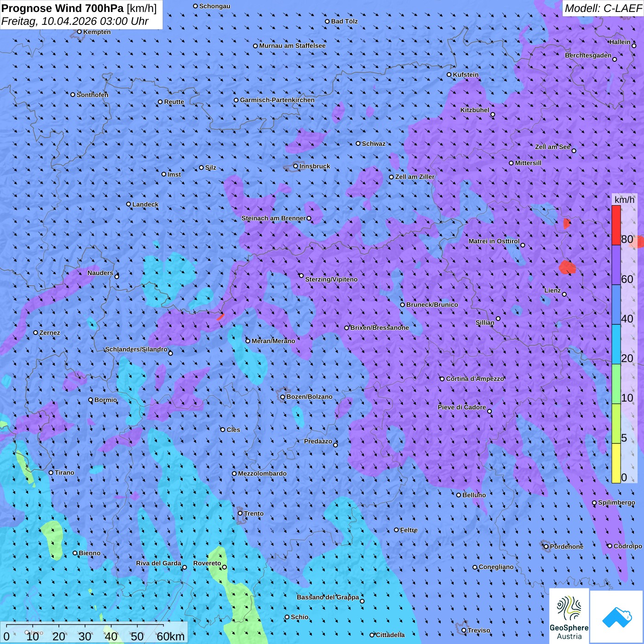This screenshot has width=644, height=644.
Task: Click the Zell am See label
Action: point(552,147)
